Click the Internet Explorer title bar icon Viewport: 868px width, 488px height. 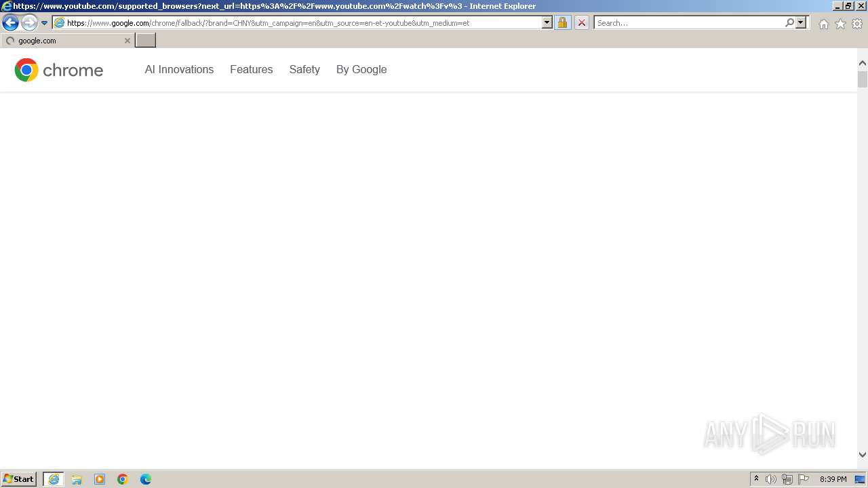click(x=7, y=6)
